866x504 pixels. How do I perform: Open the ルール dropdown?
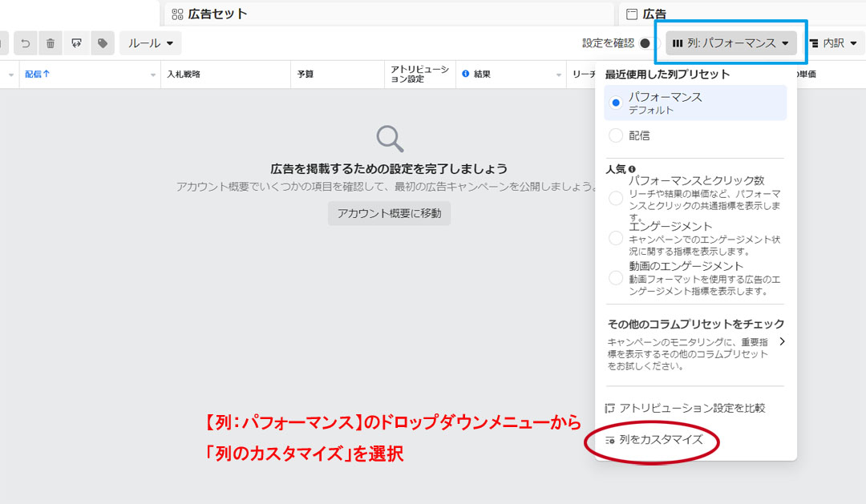coord(150,43)
